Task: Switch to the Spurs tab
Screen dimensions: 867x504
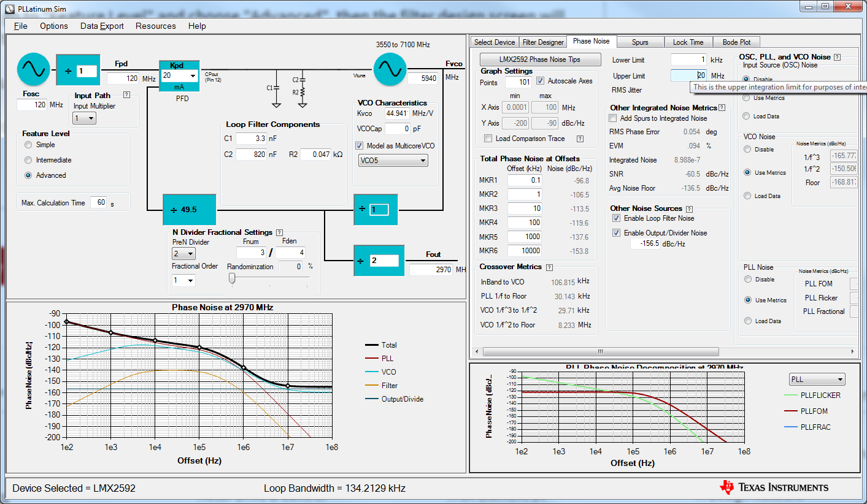Action: pyautogui.click(x=640, y=42)
